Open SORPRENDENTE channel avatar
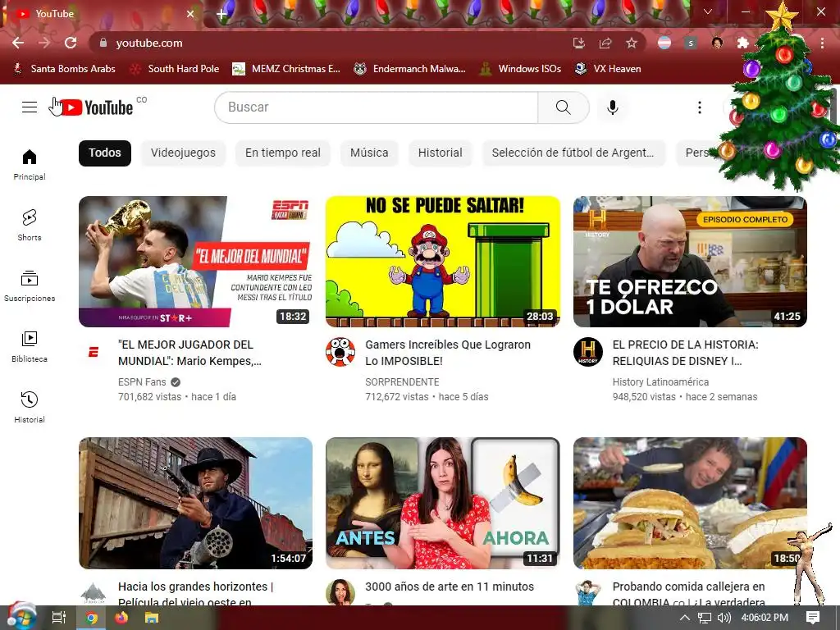This screenshot has width=840, height=630. (x=340, y=352)
